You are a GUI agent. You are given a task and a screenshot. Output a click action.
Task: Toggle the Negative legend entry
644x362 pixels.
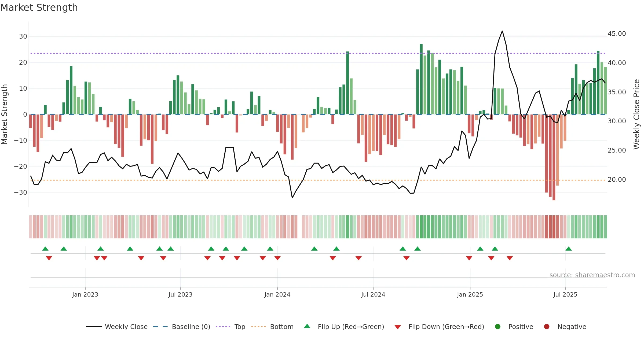565,327
